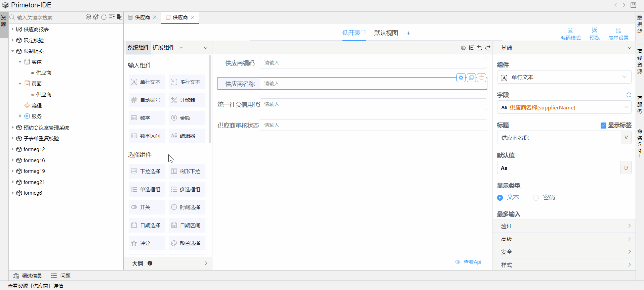Refresh the 字段 field list

pyautogui.click(x=628, y=95)
